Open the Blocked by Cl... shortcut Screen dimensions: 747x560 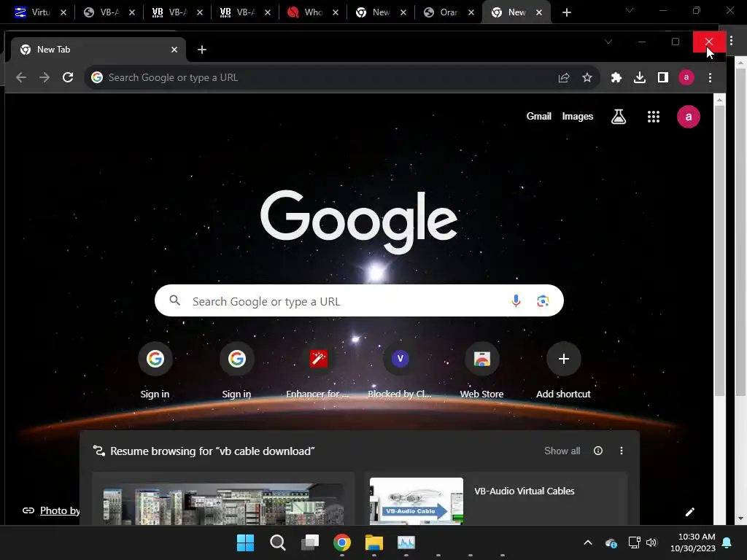pos(400,371)
